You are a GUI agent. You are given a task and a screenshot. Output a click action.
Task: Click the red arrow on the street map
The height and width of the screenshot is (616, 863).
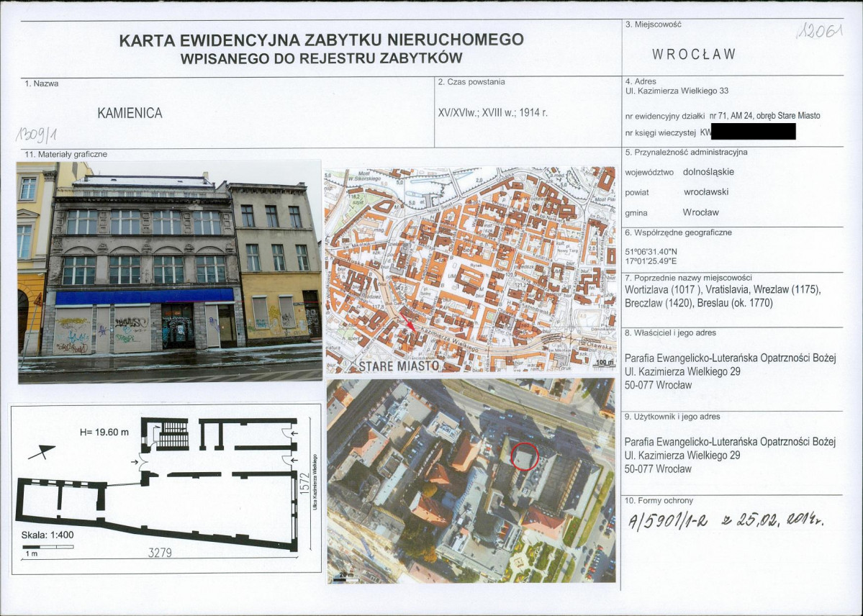[x=408, y=321]
